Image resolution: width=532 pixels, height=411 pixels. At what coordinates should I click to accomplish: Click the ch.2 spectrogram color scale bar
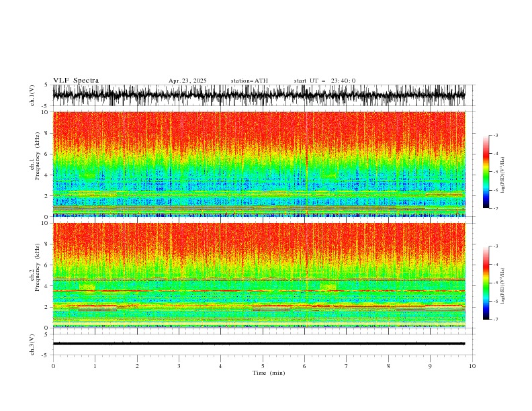(486, 283)
